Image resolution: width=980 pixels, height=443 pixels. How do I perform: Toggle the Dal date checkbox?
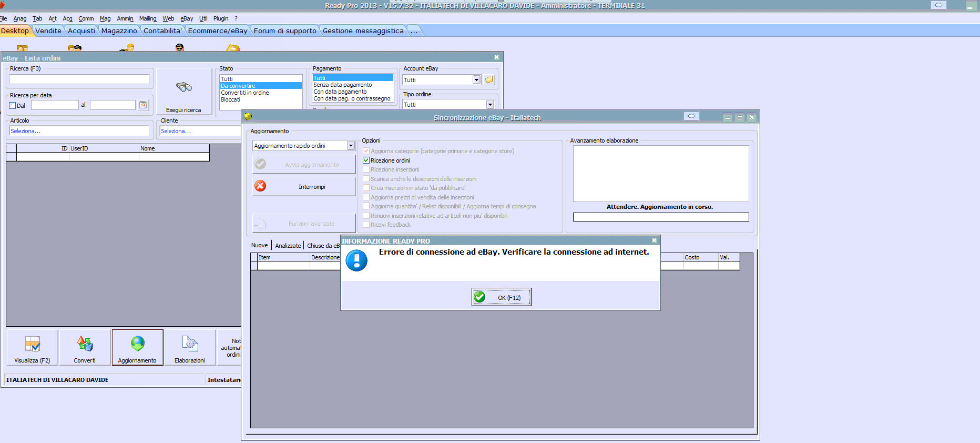pyautogui.click(x=13, y=106)
